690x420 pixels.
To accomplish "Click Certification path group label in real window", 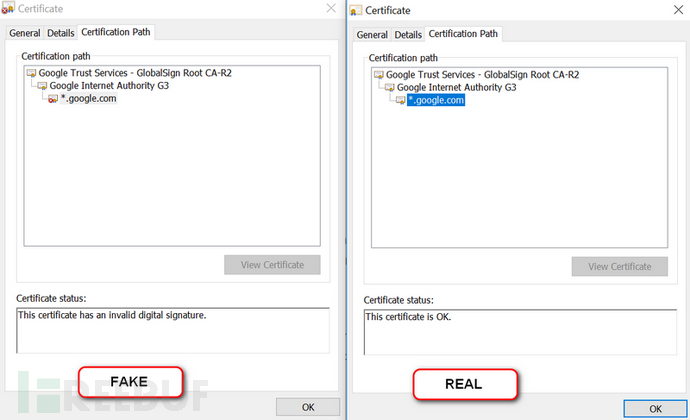I will point(403,58).
